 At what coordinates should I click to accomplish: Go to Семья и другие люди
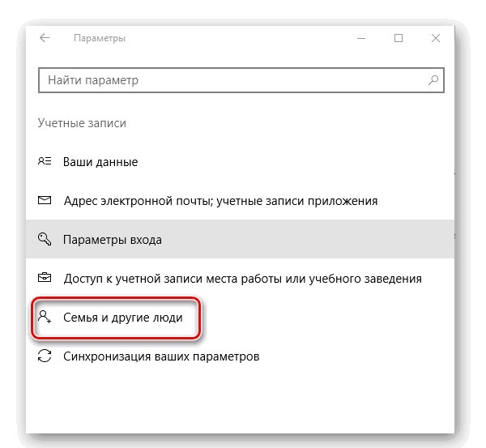pyautogui.click(x=123, y=318)
